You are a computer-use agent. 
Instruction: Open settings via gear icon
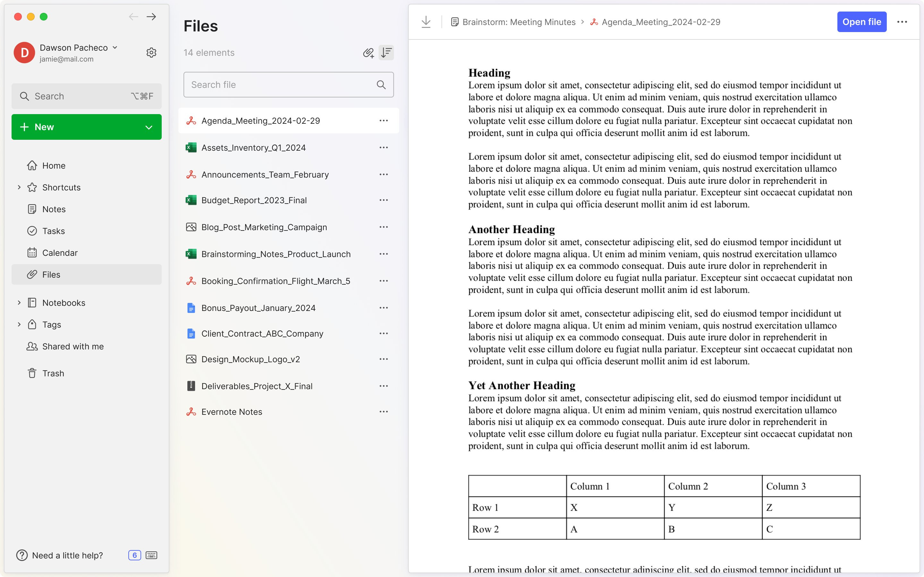[151, 52]
